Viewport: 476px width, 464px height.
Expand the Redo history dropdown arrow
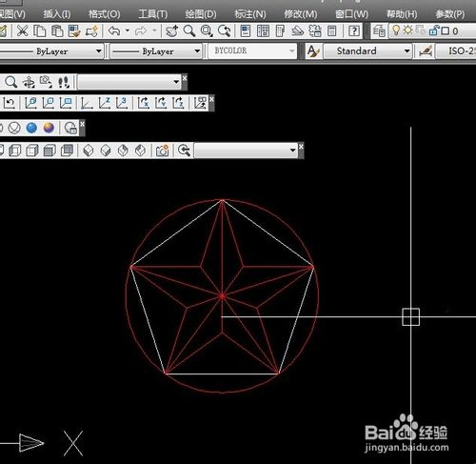coord(155,30)
